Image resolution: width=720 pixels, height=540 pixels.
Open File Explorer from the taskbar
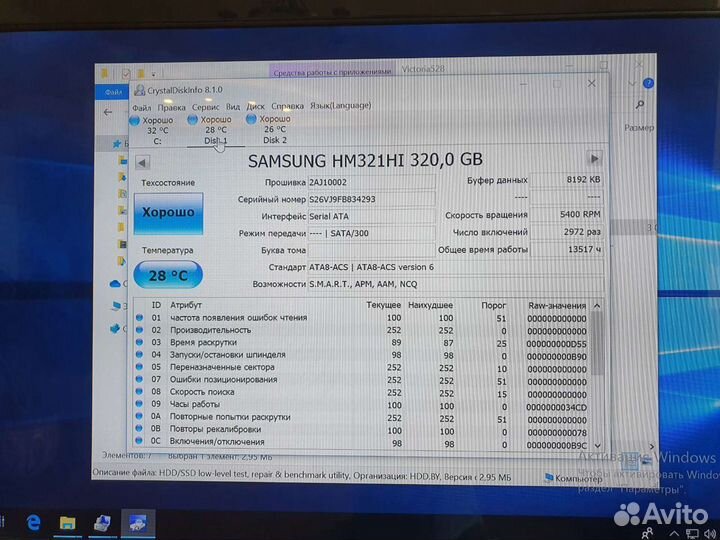[x=68, y=523]
